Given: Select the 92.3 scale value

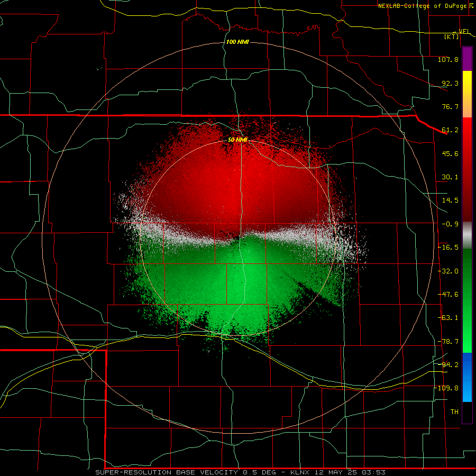Looking at the screenshot, I should click(450, 83).
